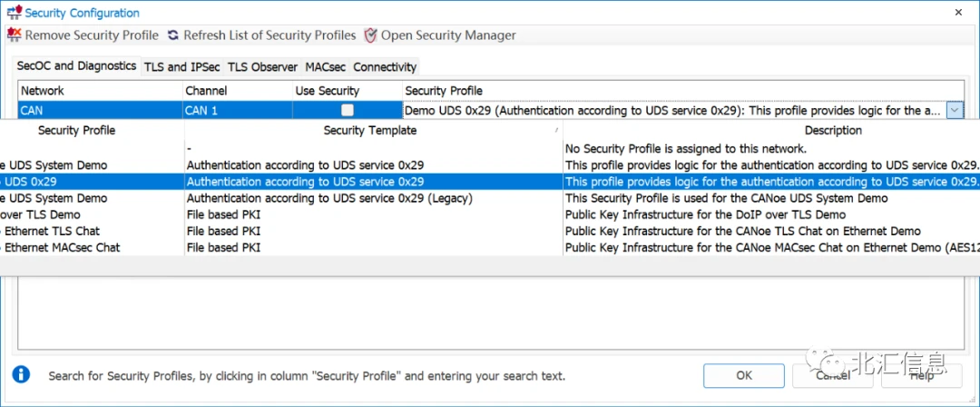This screenshot has height=407, width=980.
Task: Click the Open Security Manager shield icon
Action: coord(370,35)
